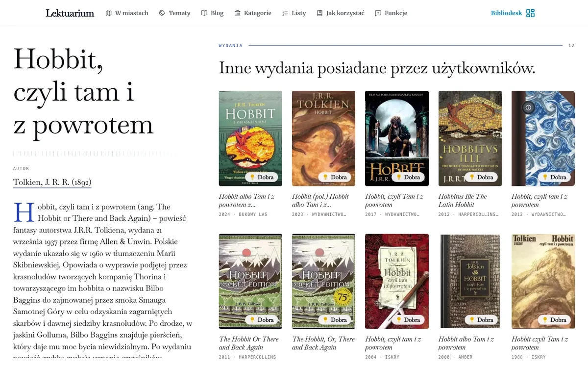The image size is (588, 368).
Task: Click the text 2024 · BUKOWY LAS
Action: coord(243,214)
